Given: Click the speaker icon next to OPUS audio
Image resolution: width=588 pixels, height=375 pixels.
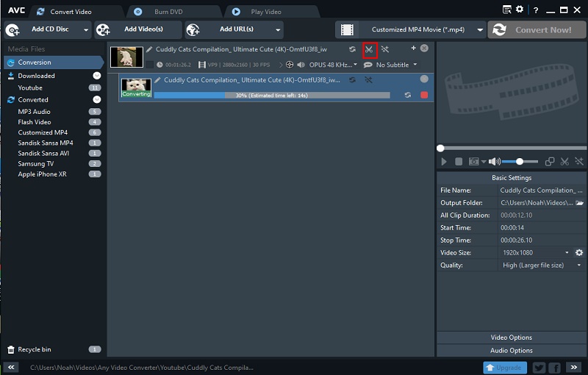Looking at the screenshot, I should tap(301, 65).
